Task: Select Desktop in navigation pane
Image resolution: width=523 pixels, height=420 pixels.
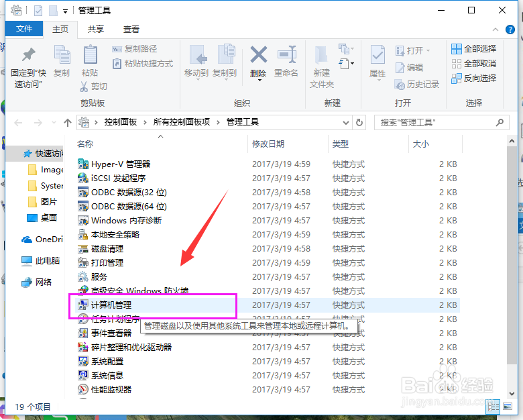Action: [42, 217]
